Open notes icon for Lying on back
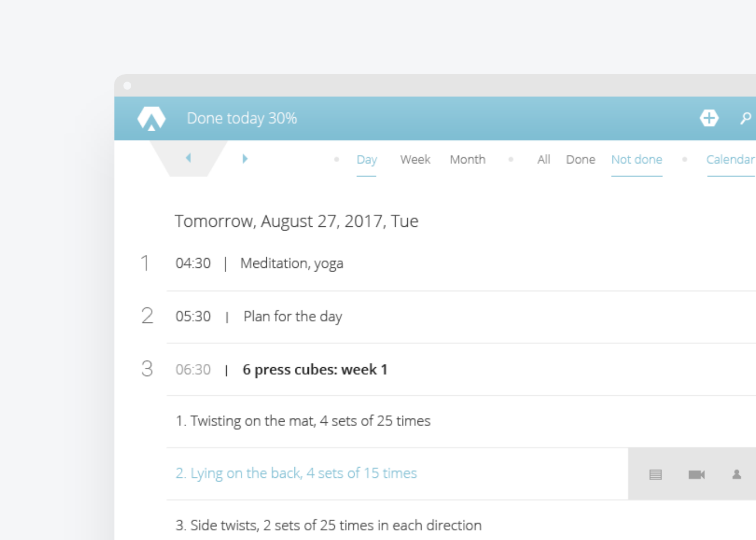 (656, 475)
